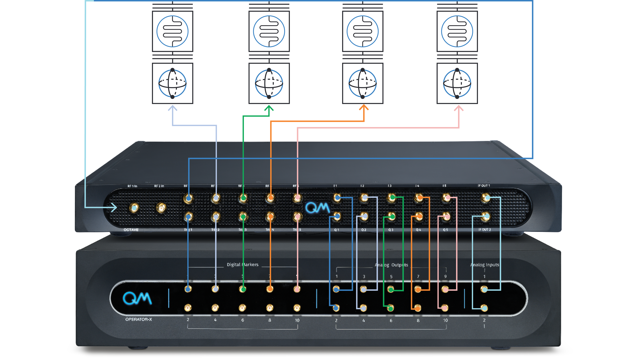Click the leftmost resonator icon
The height and width of the screenshot is (364, 634).
coord(172,31)
